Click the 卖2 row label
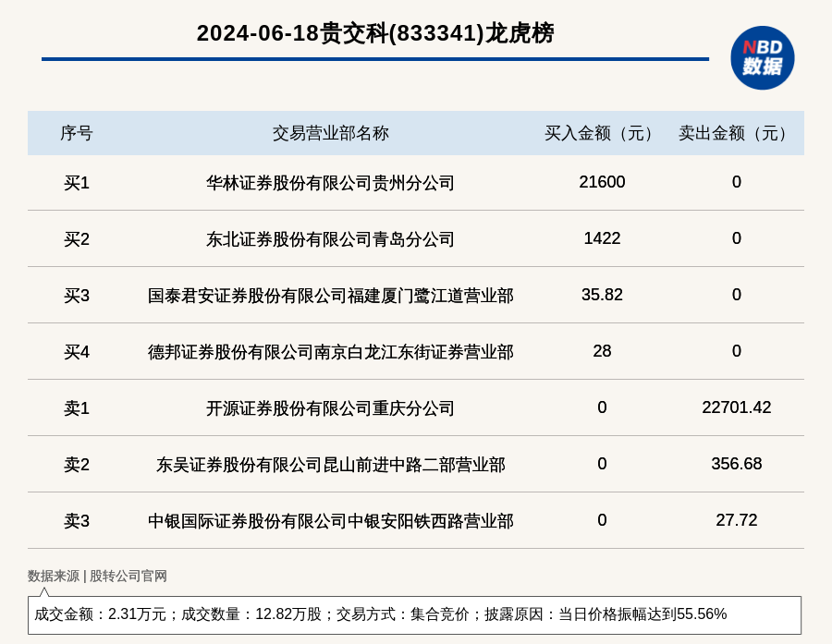 click(x=77, y=464)
